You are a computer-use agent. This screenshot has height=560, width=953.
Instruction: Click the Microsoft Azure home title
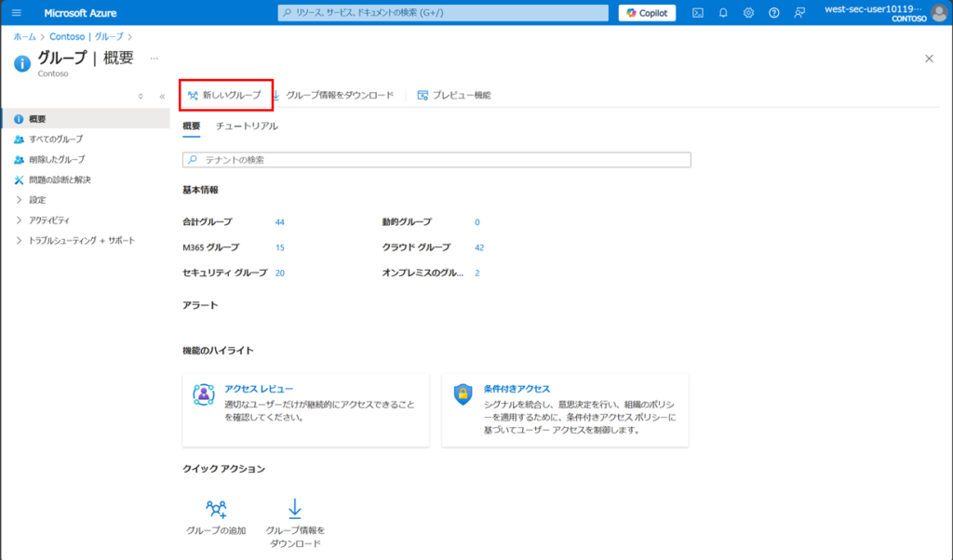80,13
